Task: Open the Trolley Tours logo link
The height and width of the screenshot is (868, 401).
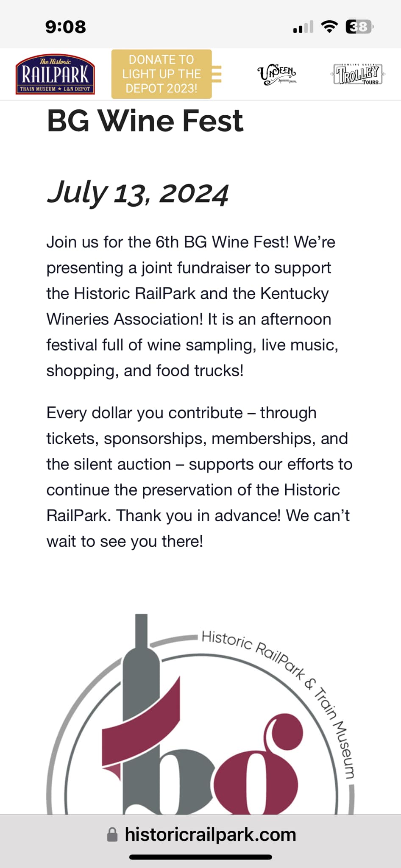Action: pyautogui.click(x=358, y=75)
